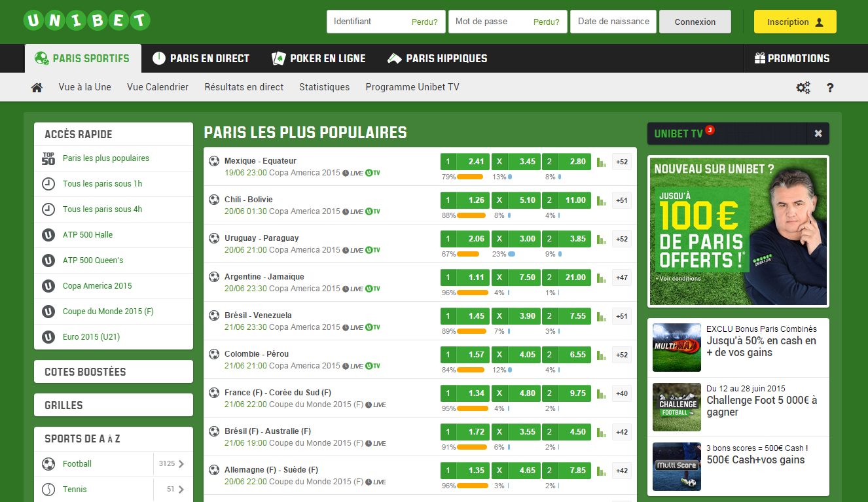
Task: Select Australie (F) win odds 4.50
Action: coord(566,432)
